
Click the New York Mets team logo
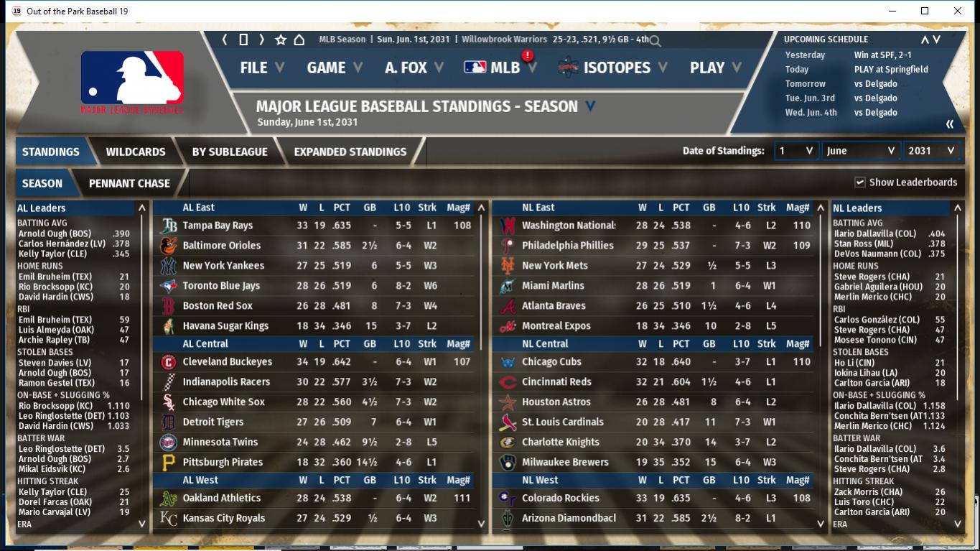508,266
